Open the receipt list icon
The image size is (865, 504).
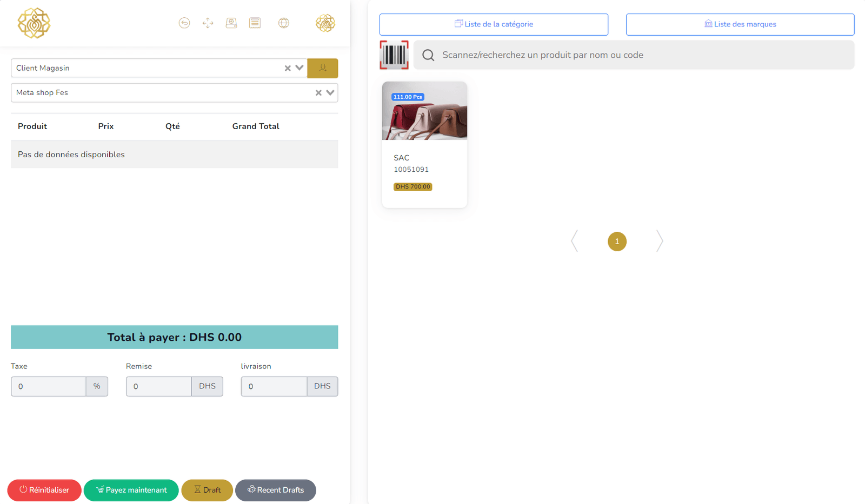(x=255, y=23)
